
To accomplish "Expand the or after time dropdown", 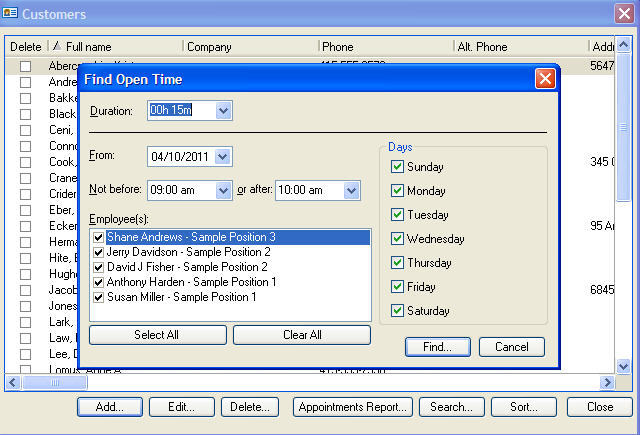I will pyautogui.click(x=351, y=191).
